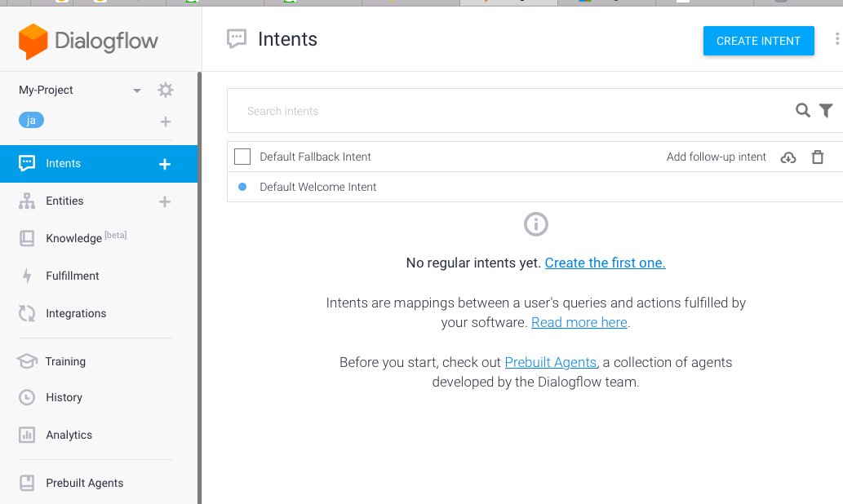Click the info circle icon
This screenshot has width=843, height=504.
click(x=536, y=224)
